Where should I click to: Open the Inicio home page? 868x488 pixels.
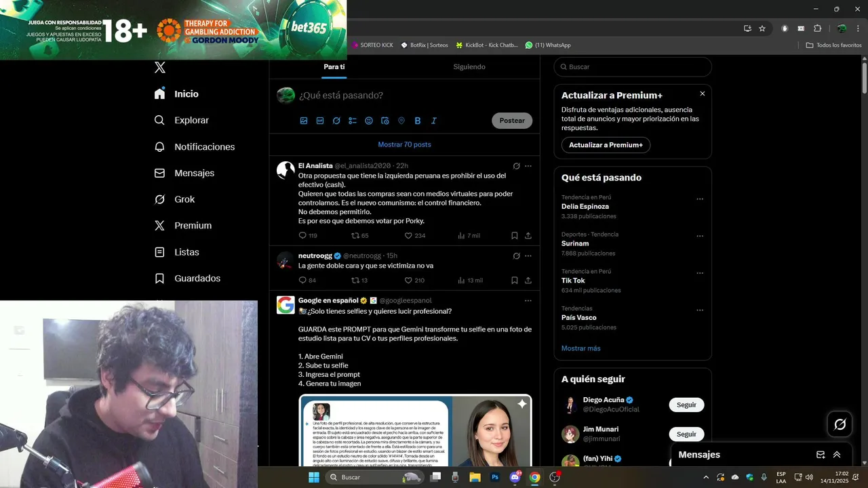(176, 94)
